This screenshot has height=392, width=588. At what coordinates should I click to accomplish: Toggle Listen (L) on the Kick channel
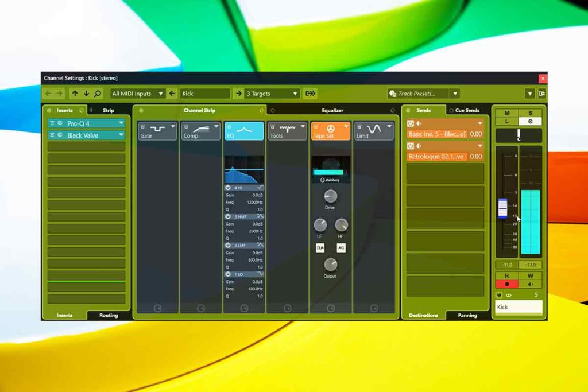(507, 121)
